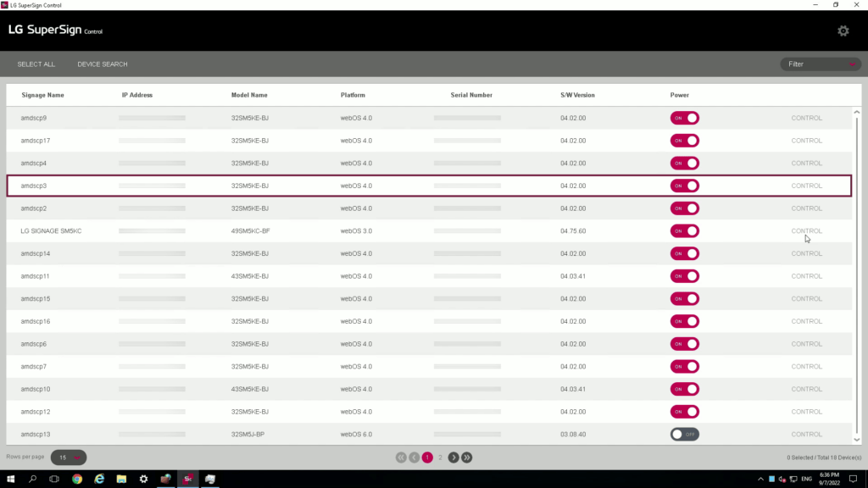The width and height of the screenshot is (868, 488).
Task: Launch Google Chrome from the taskbar
Action: (x=75, y=478)
